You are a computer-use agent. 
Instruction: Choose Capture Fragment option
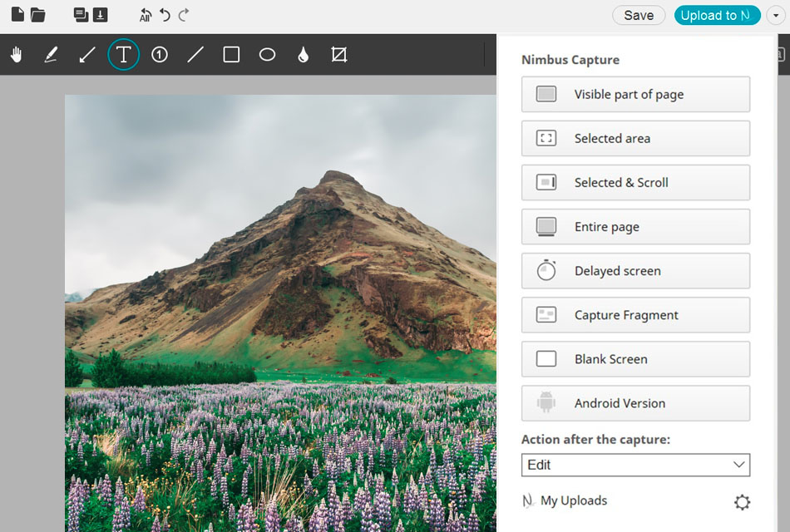tap(635, 315)
